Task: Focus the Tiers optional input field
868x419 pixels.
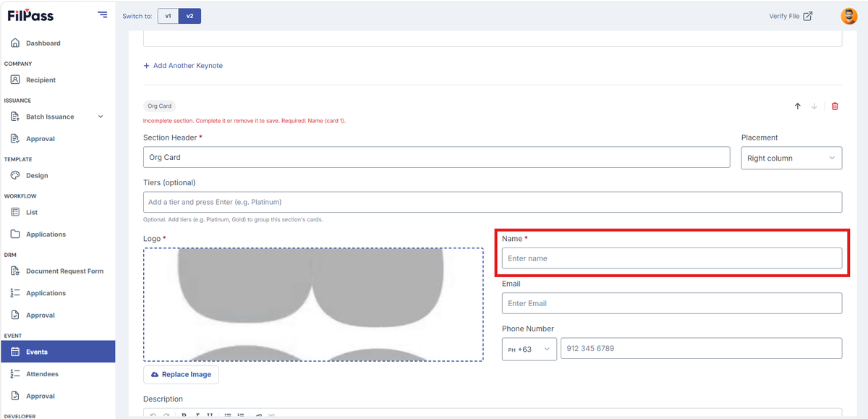Action: [x=493, y=202]
